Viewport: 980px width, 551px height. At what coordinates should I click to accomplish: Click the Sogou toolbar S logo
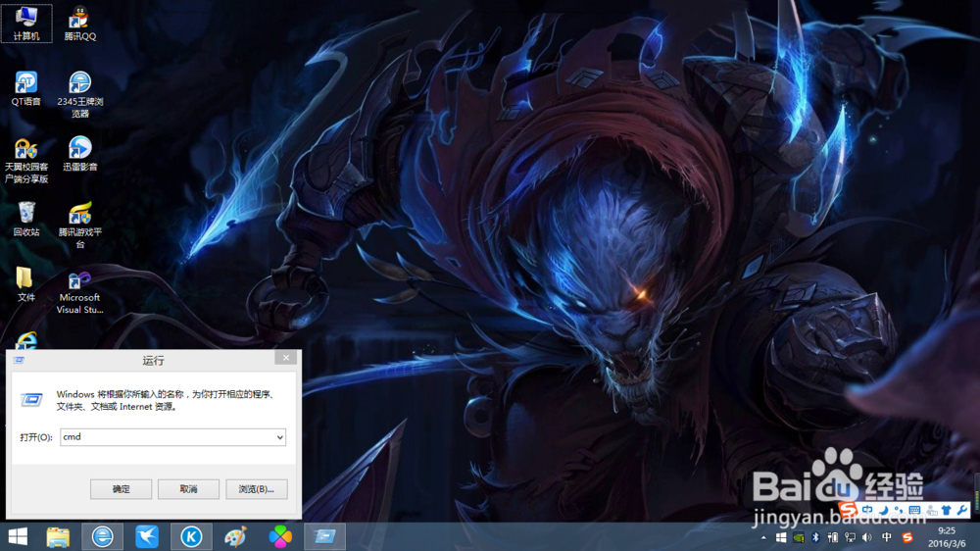(847, 510)
